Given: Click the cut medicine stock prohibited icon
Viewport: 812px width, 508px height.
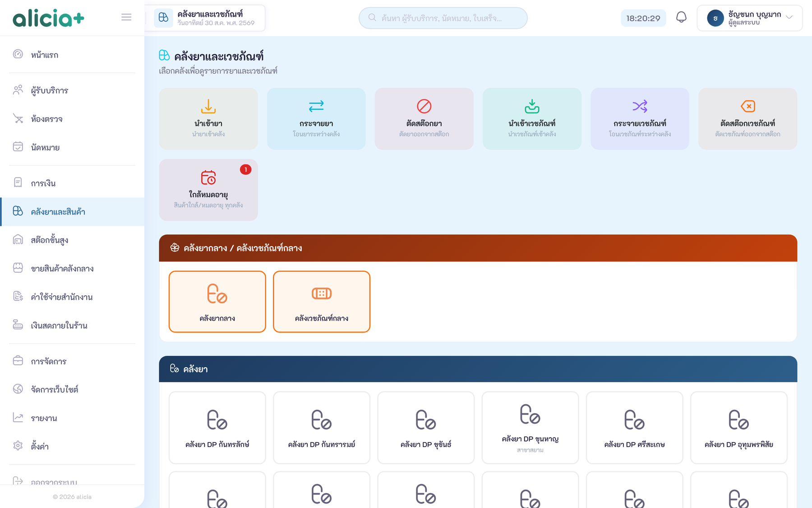Looking at the screenshot, I should [x=424, y=106].
